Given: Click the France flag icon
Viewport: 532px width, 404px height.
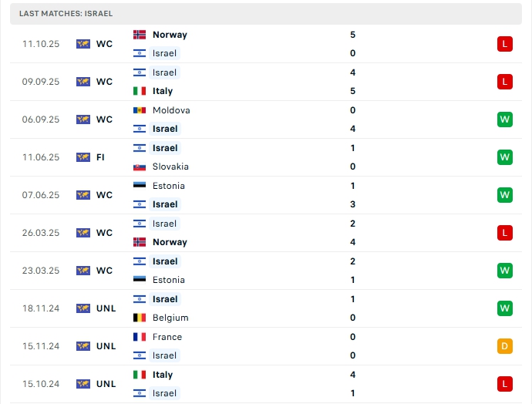Looking at the screenshot, I should [x=140, y=337].
